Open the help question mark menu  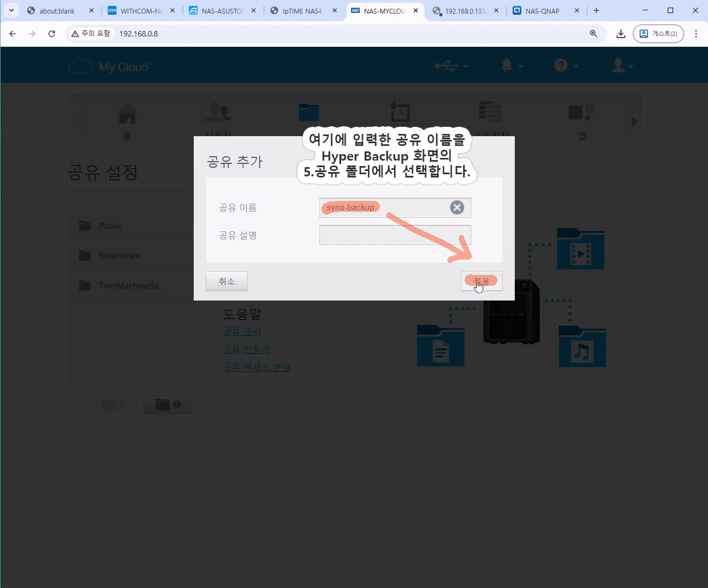tap(566, 66)
